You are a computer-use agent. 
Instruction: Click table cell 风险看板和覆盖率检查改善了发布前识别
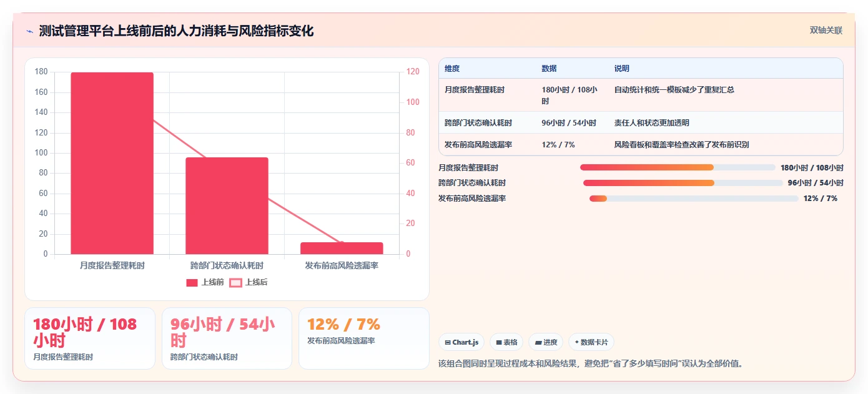click(682, 144)
